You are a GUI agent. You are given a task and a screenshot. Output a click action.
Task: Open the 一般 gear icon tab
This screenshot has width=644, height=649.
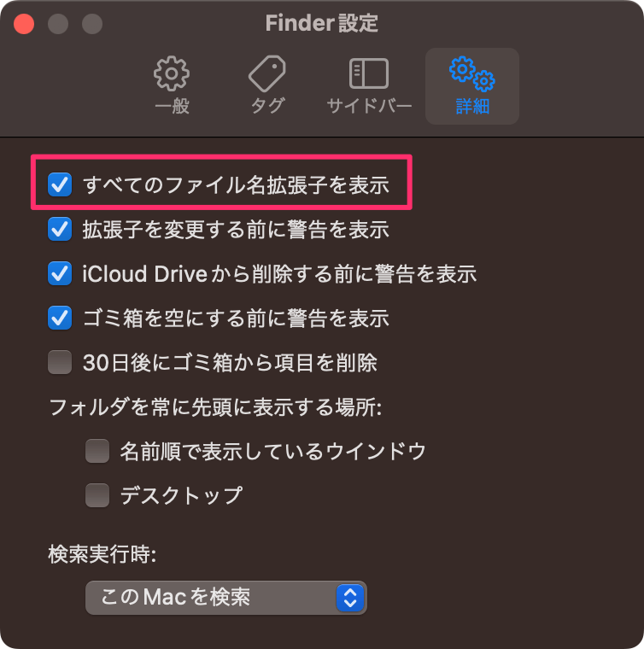[172, 73]
